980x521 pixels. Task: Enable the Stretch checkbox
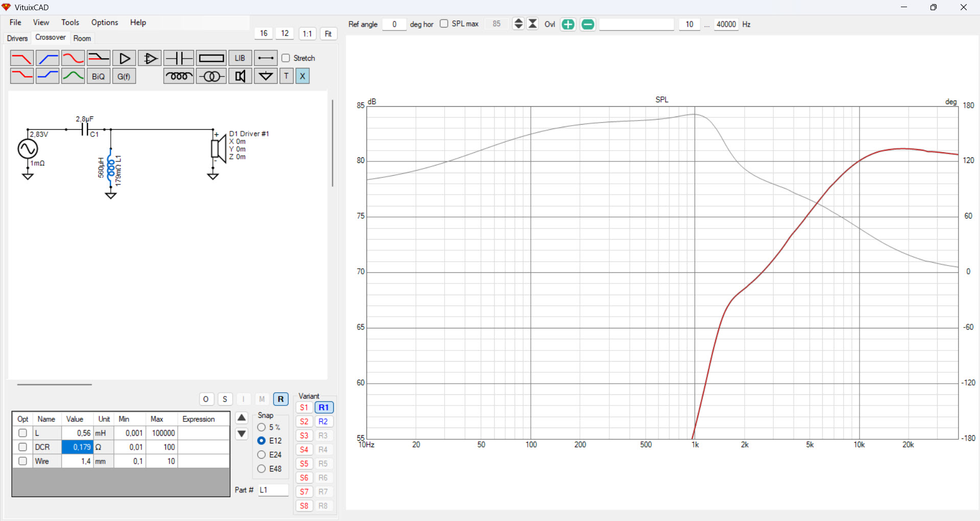[x=286, y=58]
